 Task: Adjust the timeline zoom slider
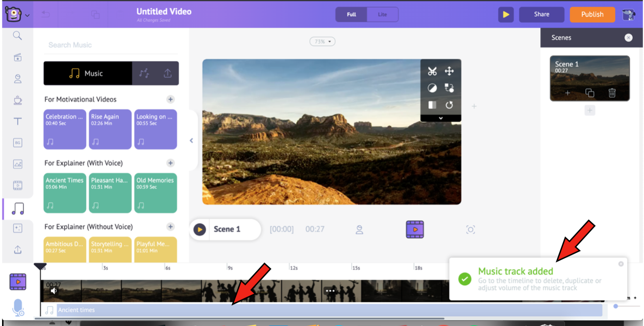(616, 306)
